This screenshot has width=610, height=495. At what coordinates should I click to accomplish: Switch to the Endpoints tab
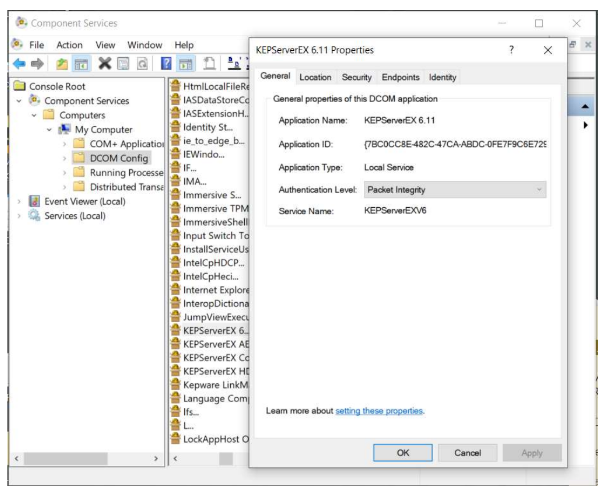400,77
